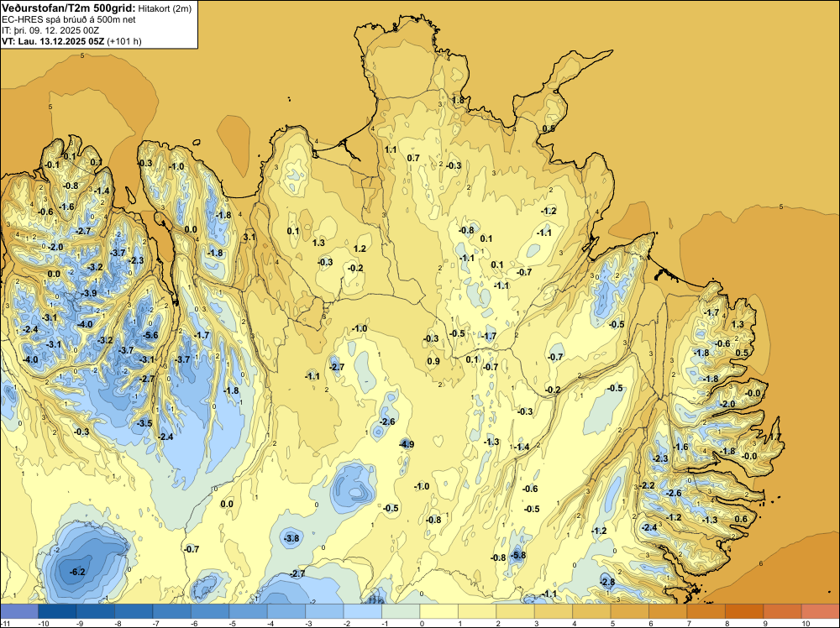Click the -3.9 temperature label
The height and width of the screenshot is (628, 840).
pos(89,293)
